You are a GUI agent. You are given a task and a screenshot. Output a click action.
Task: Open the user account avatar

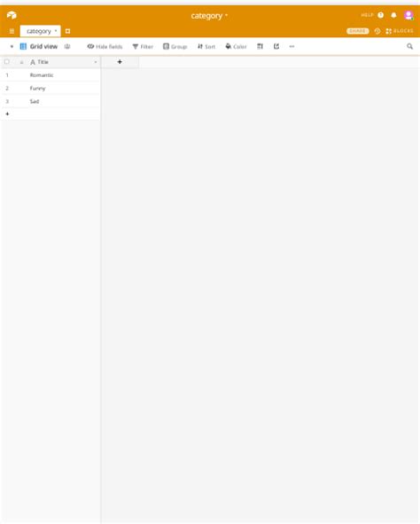pyautogui.click(x=408, y=15)
